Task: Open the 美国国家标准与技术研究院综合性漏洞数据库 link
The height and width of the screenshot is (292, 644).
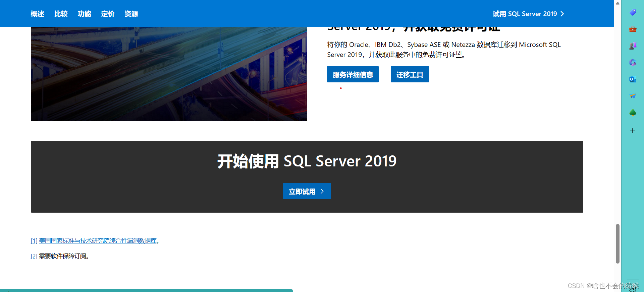Action: [x=98, y=241]
